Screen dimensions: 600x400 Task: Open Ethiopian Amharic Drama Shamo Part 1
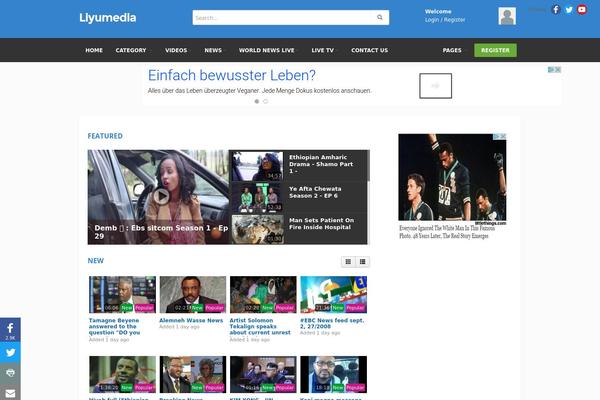(321, 164)
